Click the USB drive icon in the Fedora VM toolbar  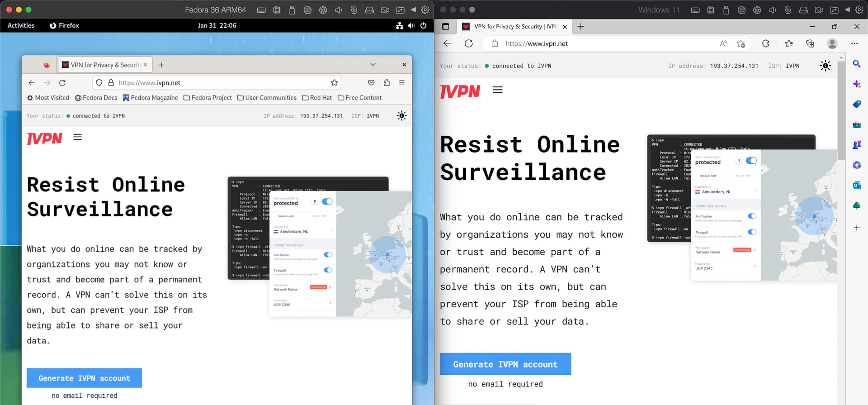[292, 10]
